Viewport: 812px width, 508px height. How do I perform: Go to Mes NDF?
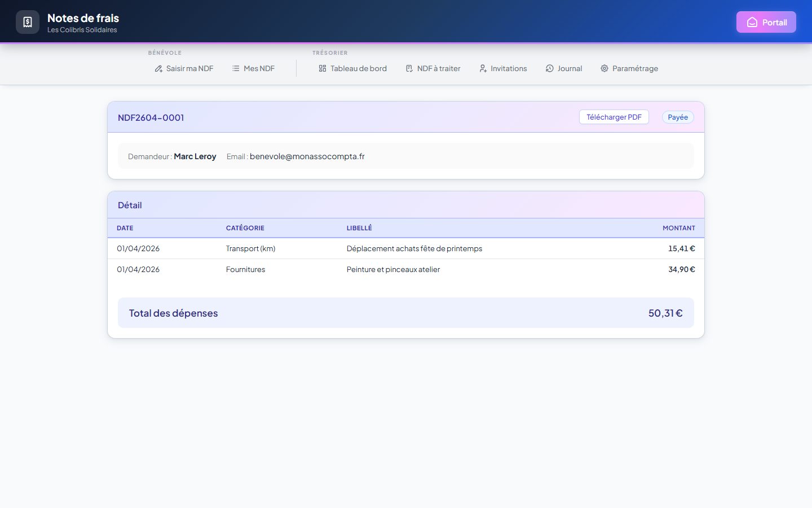pos(253,68)
